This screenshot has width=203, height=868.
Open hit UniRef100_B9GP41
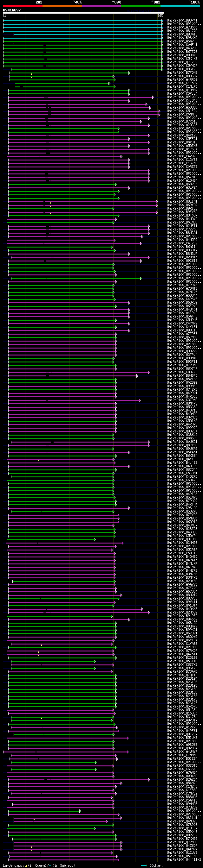(182, 21)
